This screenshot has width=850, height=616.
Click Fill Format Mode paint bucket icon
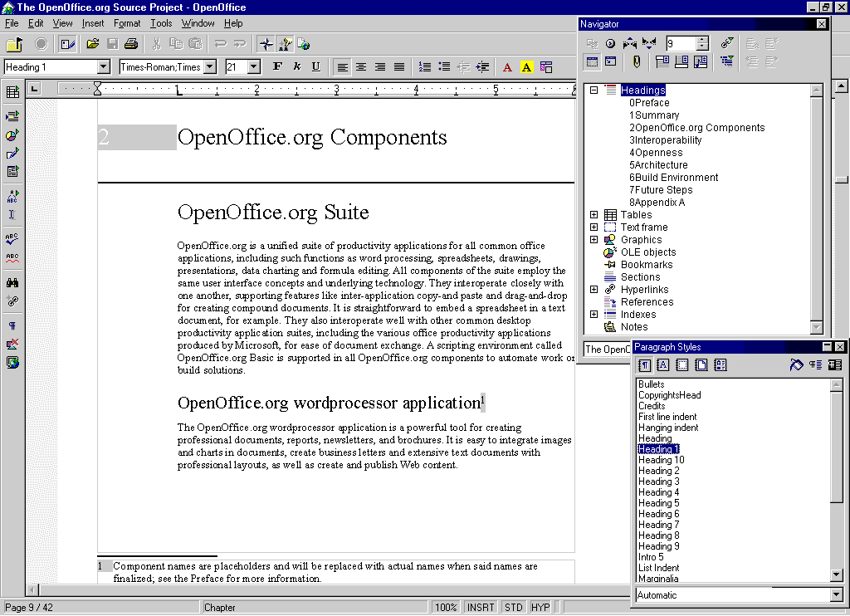point(796,365)
